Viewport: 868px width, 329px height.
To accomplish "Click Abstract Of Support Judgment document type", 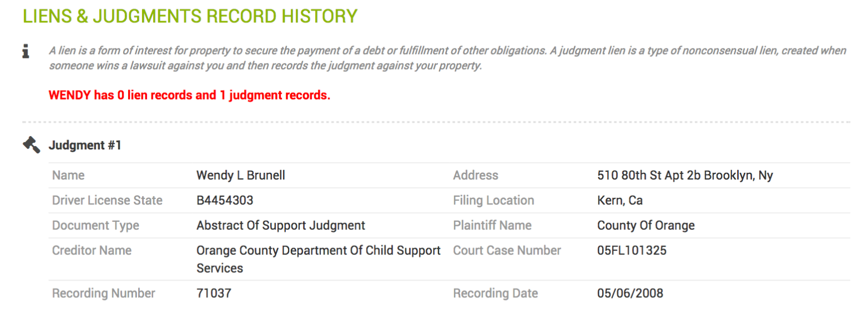I will pyautogui.click(x=281, y=225).
